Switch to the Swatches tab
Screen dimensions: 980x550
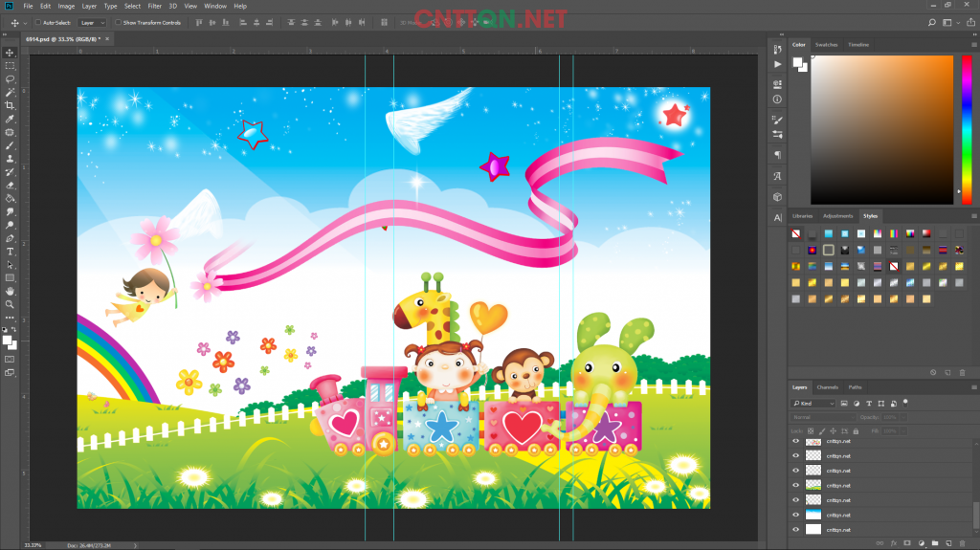(x=826, y=45)
